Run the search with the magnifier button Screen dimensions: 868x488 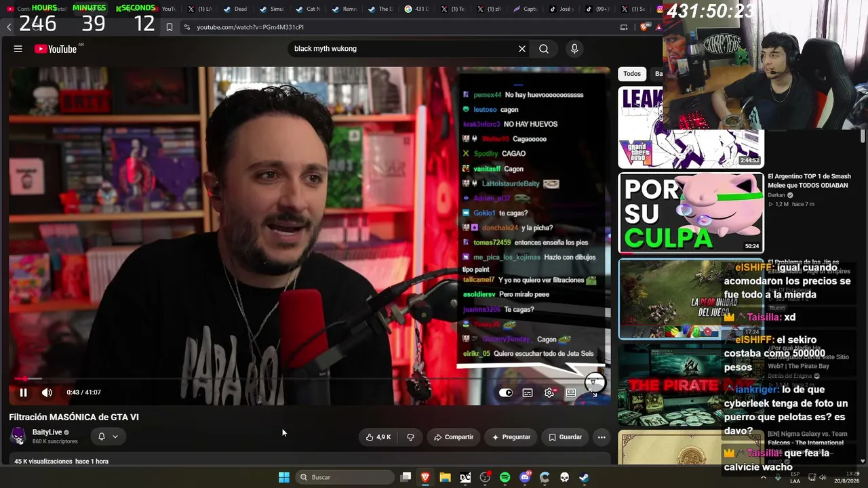(544, 49)
